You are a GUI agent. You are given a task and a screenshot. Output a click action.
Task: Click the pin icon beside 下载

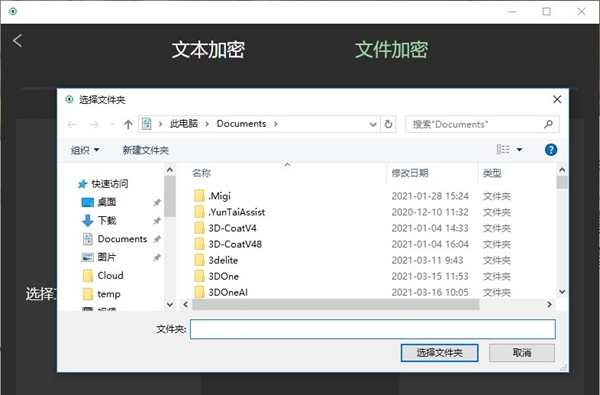(157, 221)
